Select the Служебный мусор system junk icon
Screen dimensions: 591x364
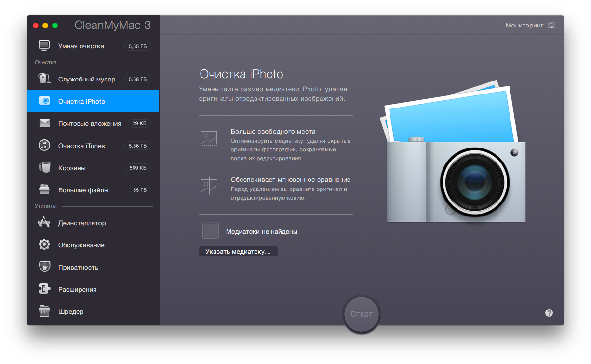[44, 79]
